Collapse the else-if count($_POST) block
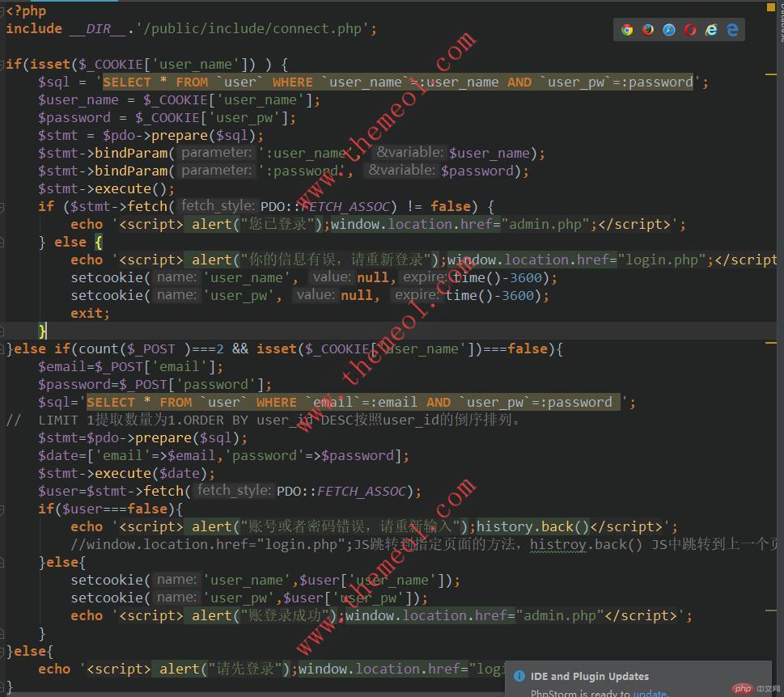The width and height of the screenshot is (784, 697). [3, 348]
